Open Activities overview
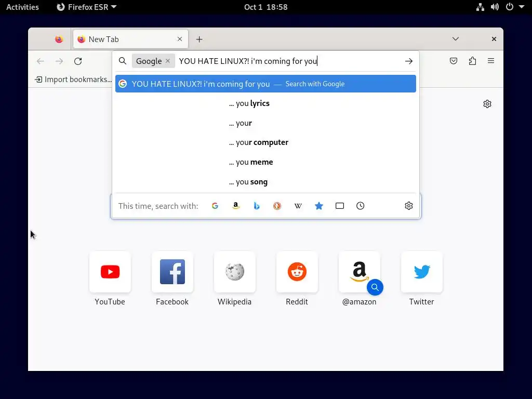The image size is (532, 399). pos(22,7)
